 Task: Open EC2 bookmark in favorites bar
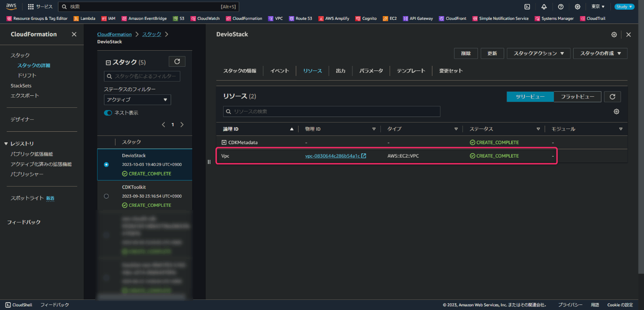click(390, 18)
